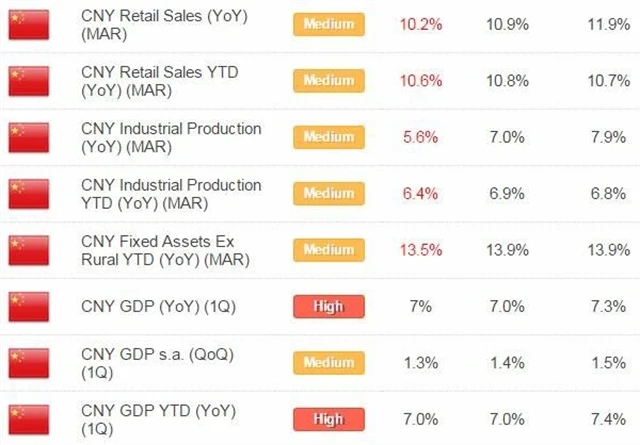Select the red 10.2% actual retail sales value

(421, 24)
